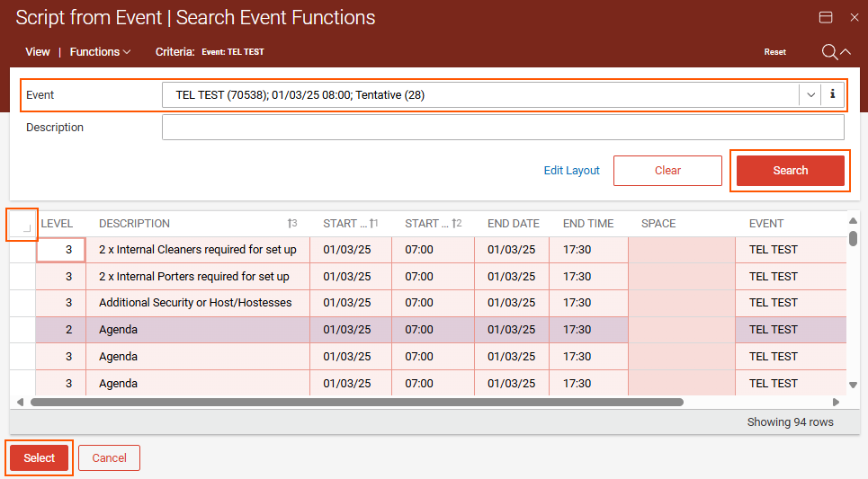Tick row selector for Additional Security row
This screenshot has width=868, height=479.
tap(22, 303)
